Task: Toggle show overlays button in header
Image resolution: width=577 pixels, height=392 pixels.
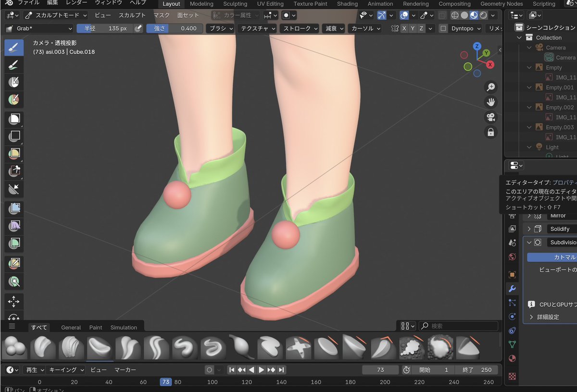Action: [x=404, y=15]
